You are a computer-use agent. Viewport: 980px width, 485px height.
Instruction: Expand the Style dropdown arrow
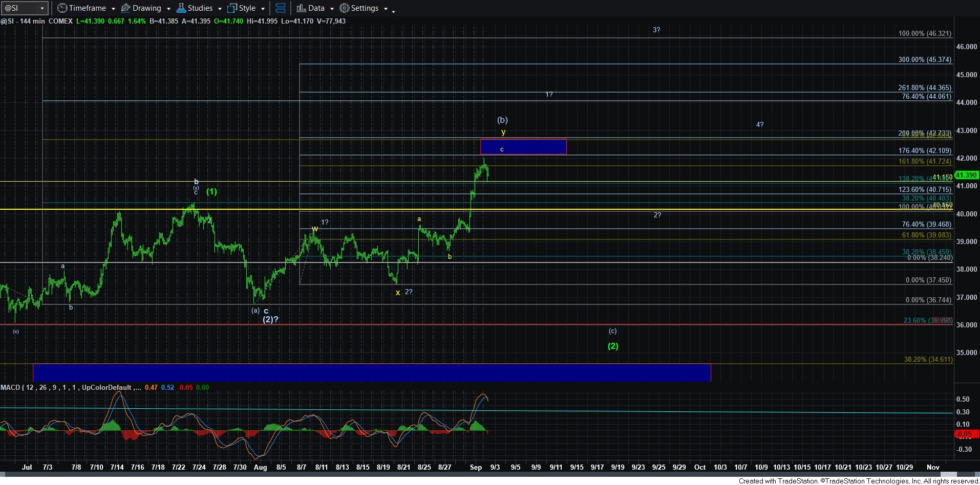(x=263, y=9)
